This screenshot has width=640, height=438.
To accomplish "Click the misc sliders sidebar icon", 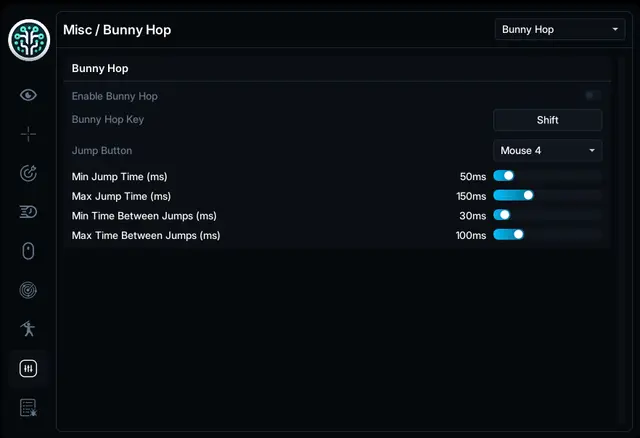I will tap(28, 369).
